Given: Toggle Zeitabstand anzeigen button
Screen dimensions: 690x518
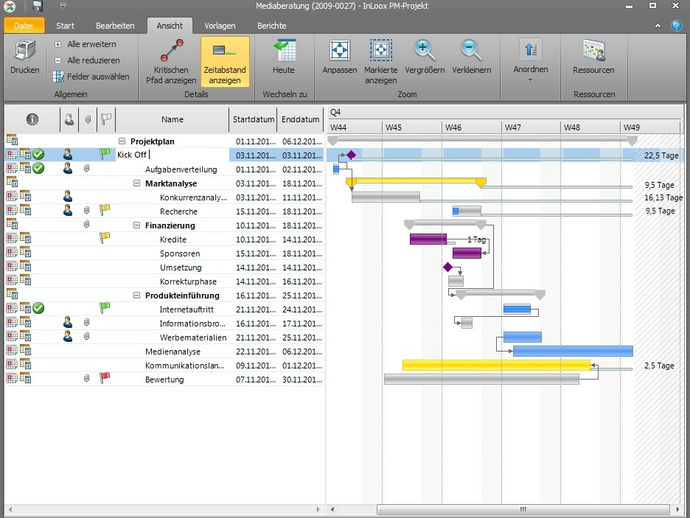Looking at the screenshot, I should point(225,62).
